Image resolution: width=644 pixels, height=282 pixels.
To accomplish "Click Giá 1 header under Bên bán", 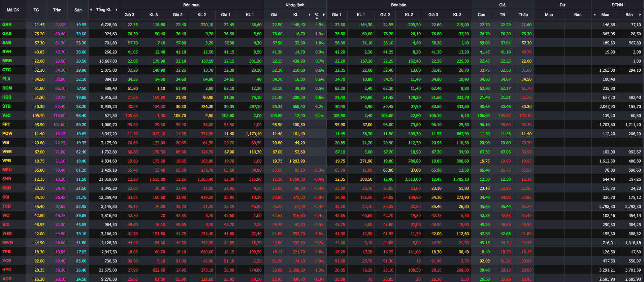I will coord(336,15).
